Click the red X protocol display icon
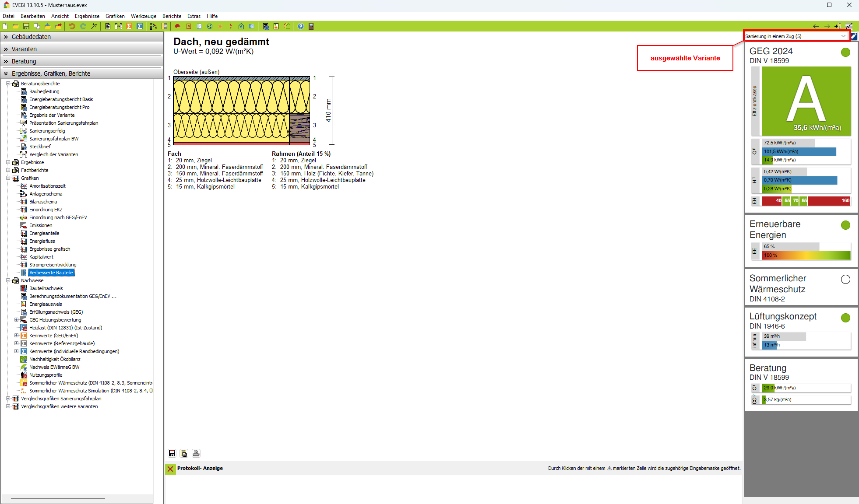The height and width of the screenshot is (504, 859). point(170,469)
